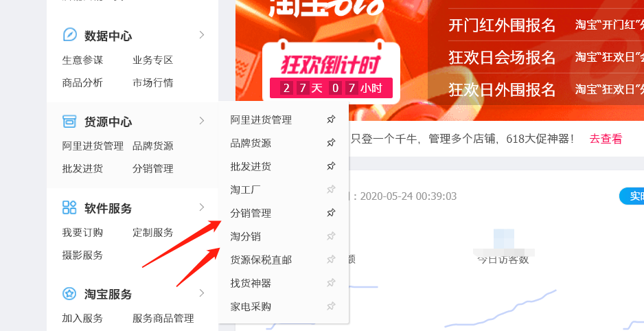Open the 生意参谋 sidebar link
The image size is (644, 331).
(x=82, y=60)
